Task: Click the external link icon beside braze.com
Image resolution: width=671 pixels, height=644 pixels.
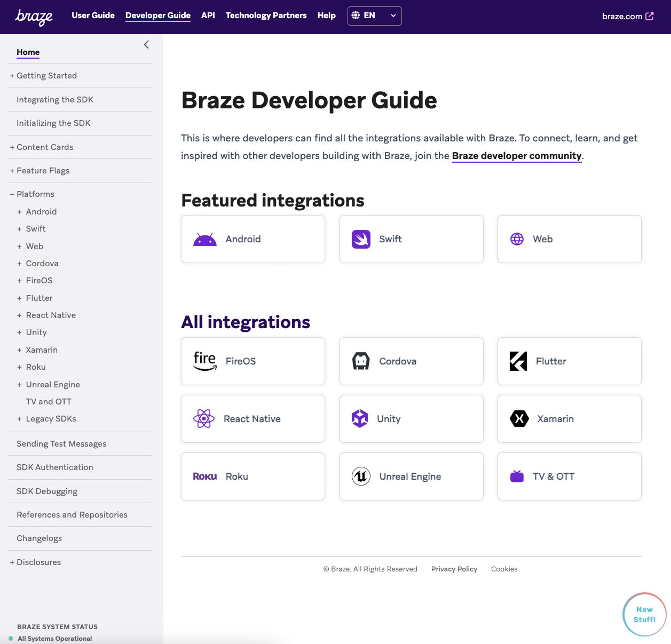Action: click(650, 16)
